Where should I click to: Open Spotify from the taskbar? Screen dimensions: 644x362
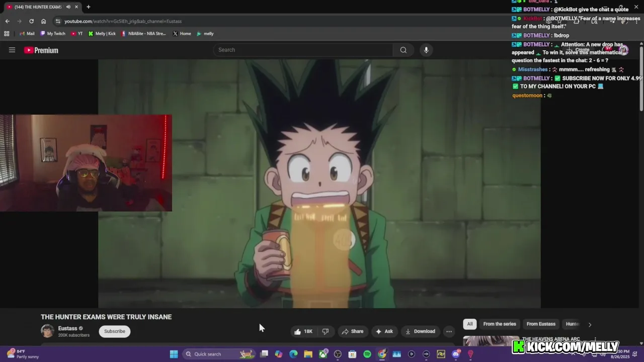pyautogui.click(x=367, y=354)
